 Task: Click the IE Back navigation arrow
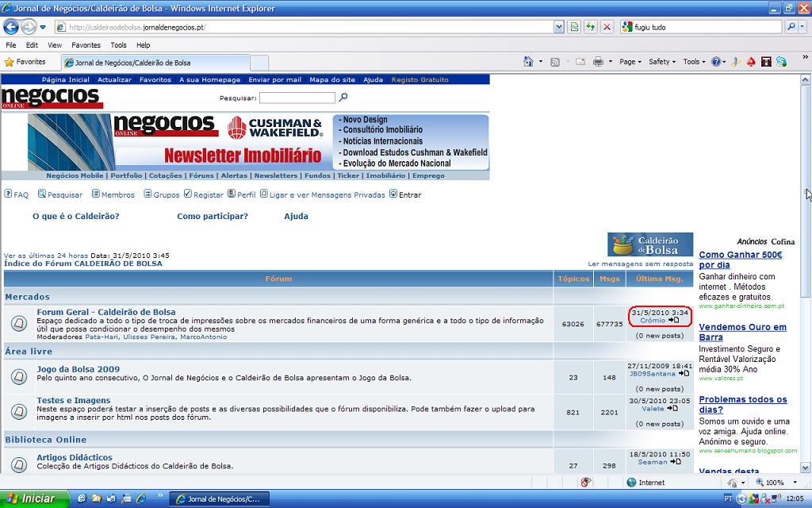pyautogui.click(x=11, y=27)
